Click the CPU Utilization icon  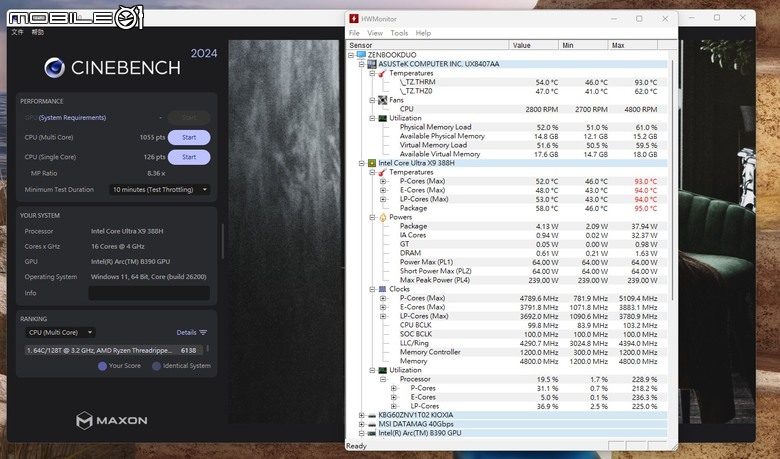[x=382, y=370]
